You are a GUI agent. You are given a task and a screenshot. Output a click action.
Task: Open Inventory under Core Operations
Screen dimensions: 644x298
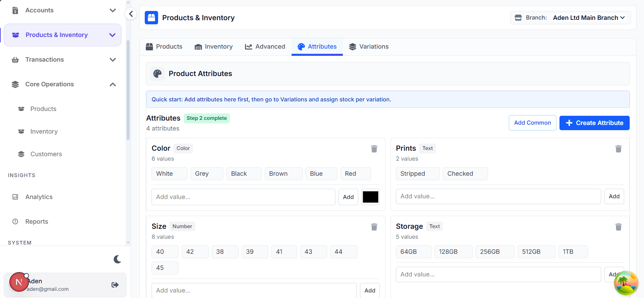pos(44,132)
